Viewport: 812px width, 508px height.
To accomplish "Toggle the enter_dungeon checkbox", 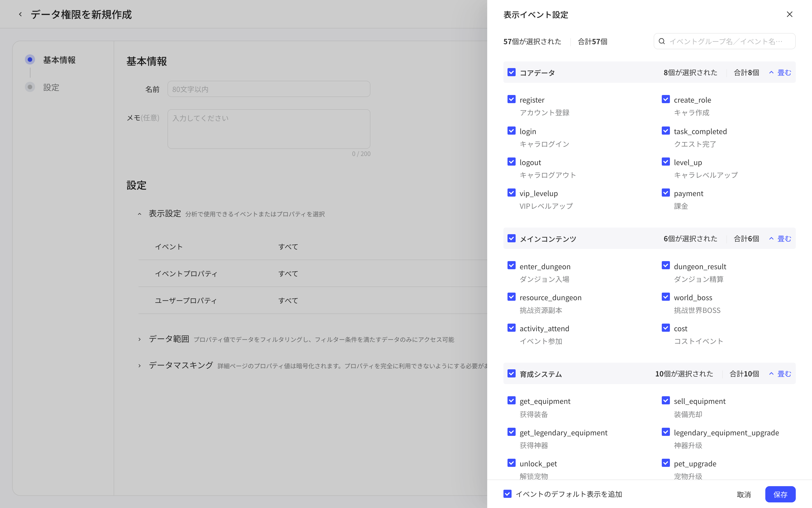I will pyautogui.click(x=511, y=265).
